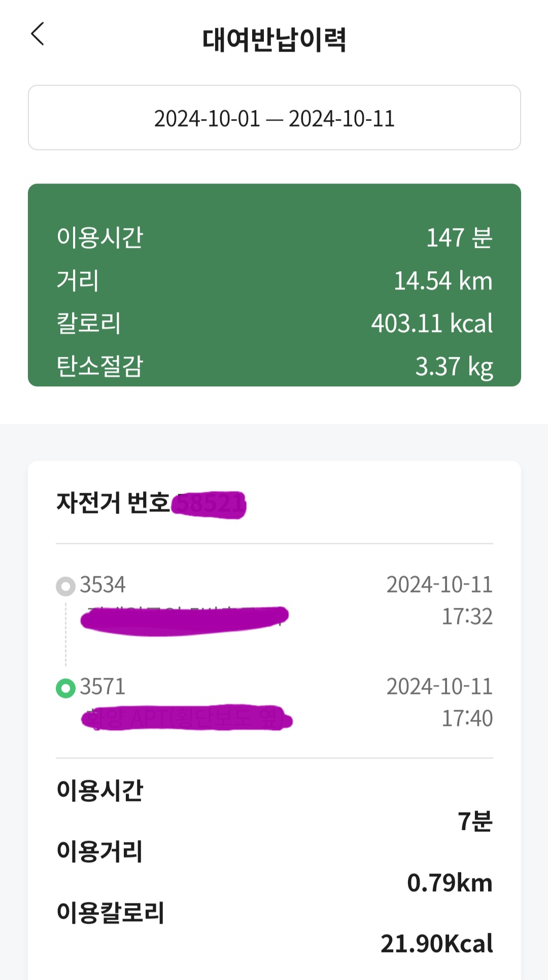Viewport: 548px width, 980px height.
Task: Click the 17:40 return timestamp
Action: (x=467, y=718)
